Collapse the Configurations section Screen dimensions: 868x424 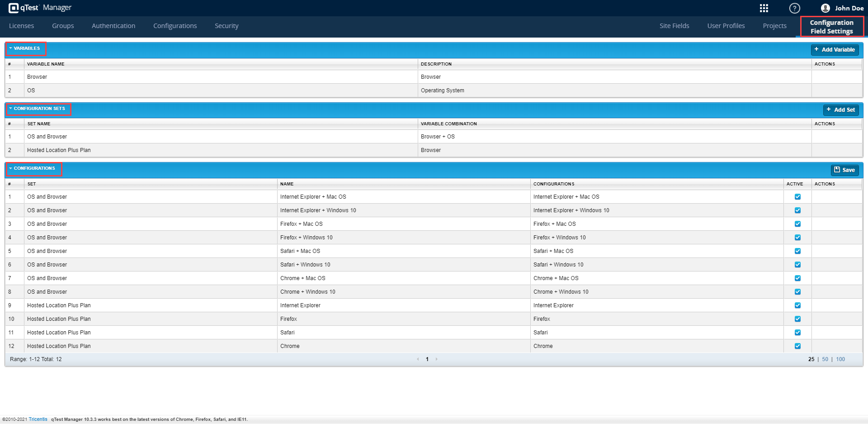[10, 168]
